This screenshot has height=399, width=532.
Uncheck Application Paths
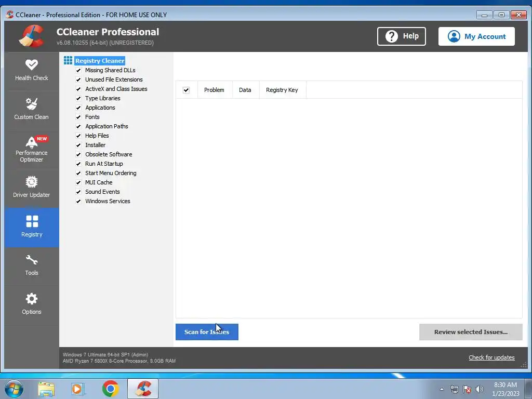pyautogui.click(x=78, y=126)
